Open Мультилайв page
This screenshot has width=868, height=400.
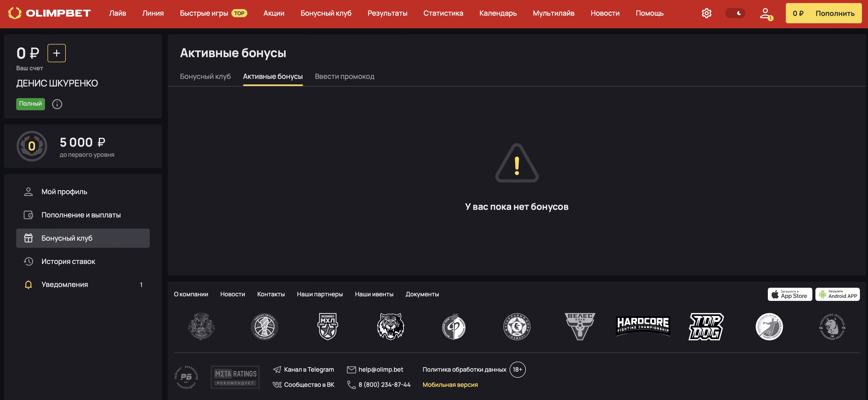click(x=553, y=13)
